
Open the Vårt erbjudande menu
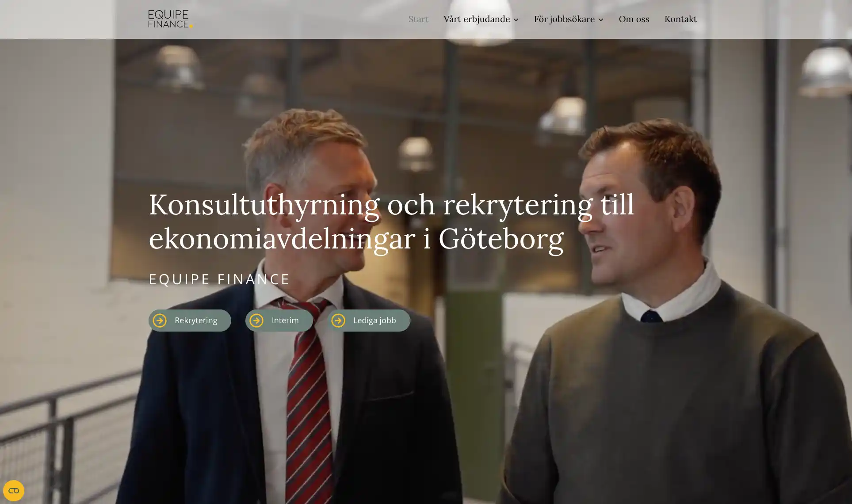(481, 19)
